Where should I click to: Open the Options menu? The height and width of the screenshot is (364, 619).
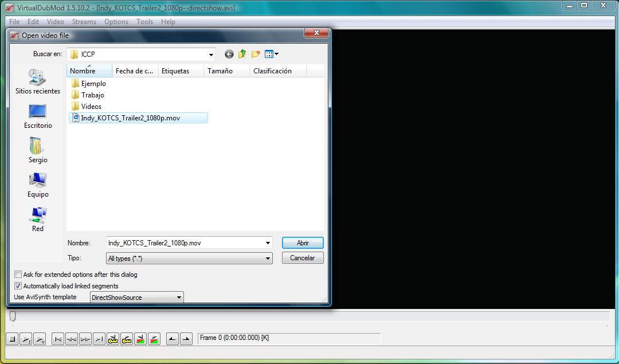(x=116, y=22)
